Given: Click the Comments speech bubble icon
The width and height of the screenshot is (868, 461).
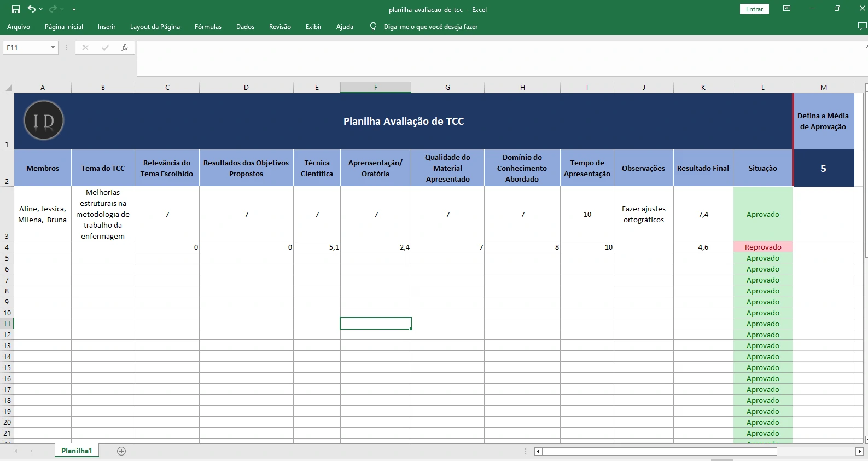Looking at the screenshot, I should (862, 26).
